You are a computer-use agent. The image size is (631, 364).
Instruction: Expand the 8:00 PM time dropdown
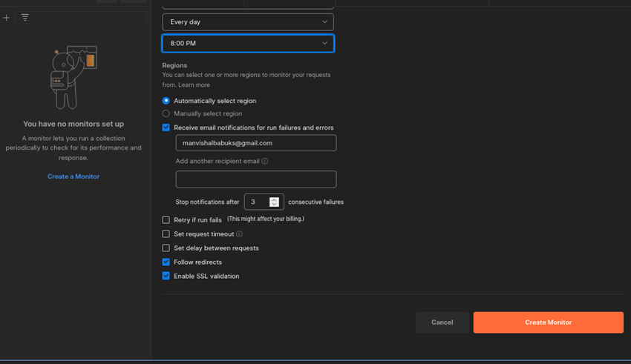coord(248,44)
